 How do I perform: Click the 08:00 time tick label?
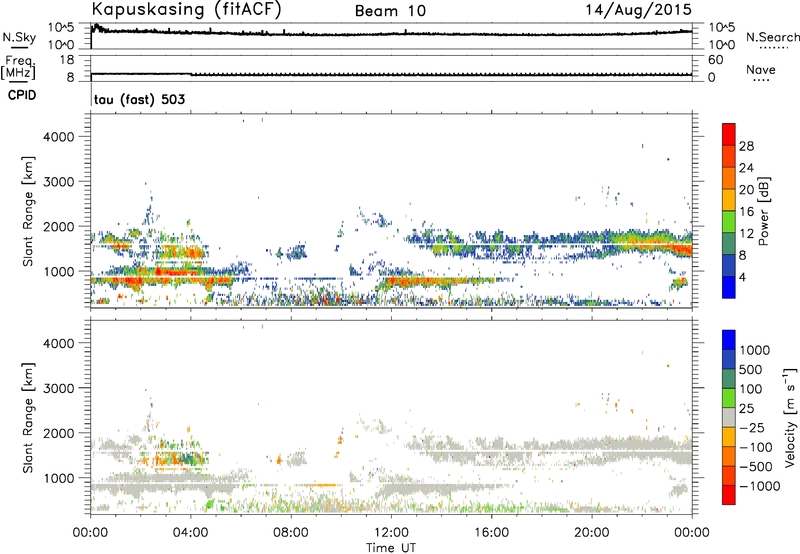pos(291,533)
